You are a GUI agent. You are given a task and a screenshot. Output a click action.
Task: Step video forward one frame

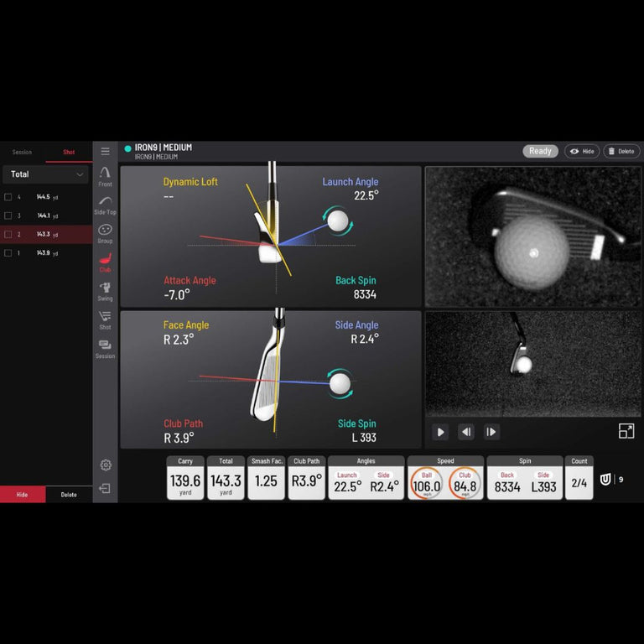pyautogui.click(x=491, y=432)
